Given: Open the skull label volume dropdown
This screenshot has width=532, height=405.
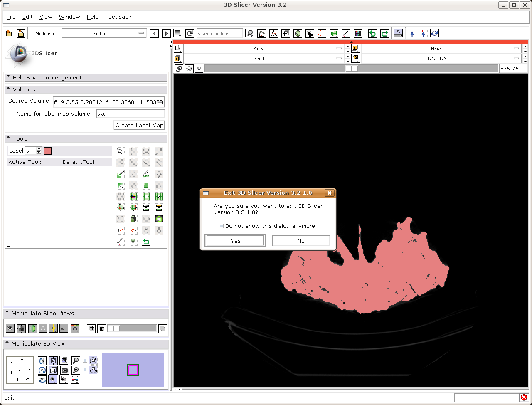Looking at the screenshot, I should click(264, 59).
